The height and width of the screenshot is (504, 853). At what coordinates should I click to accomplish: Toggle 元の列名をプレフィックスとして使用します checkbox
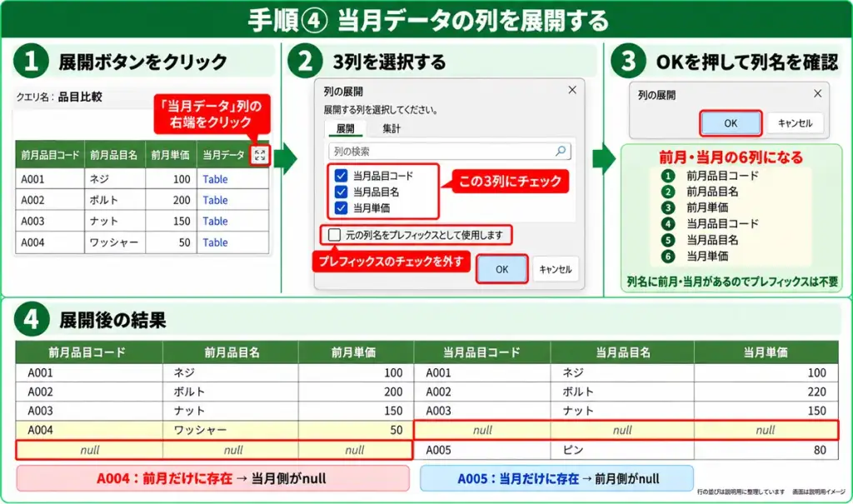click(x=335, y=235)
